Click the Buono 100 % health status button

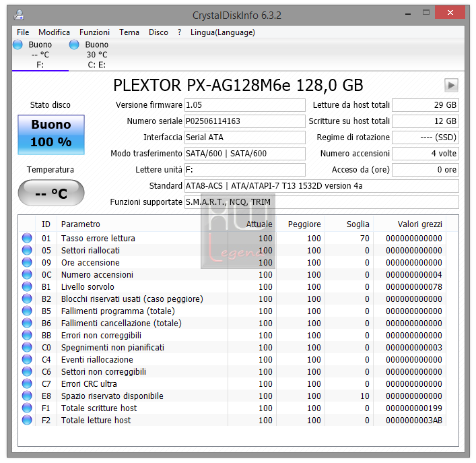tap(51, 135)
